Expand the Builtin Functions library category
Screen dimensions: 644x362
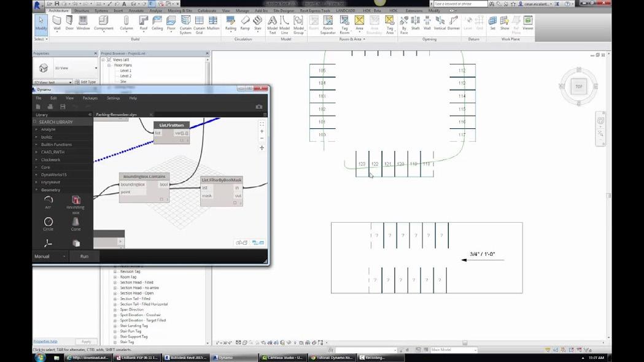(x=56, y=144)
